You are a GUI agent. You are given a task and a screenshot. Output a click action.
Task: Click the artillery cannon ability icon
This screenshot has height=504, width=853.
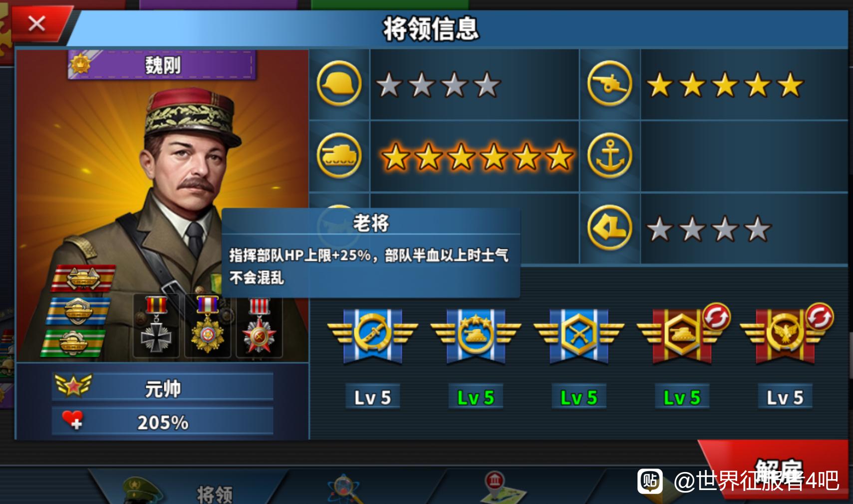click(609, 83)
